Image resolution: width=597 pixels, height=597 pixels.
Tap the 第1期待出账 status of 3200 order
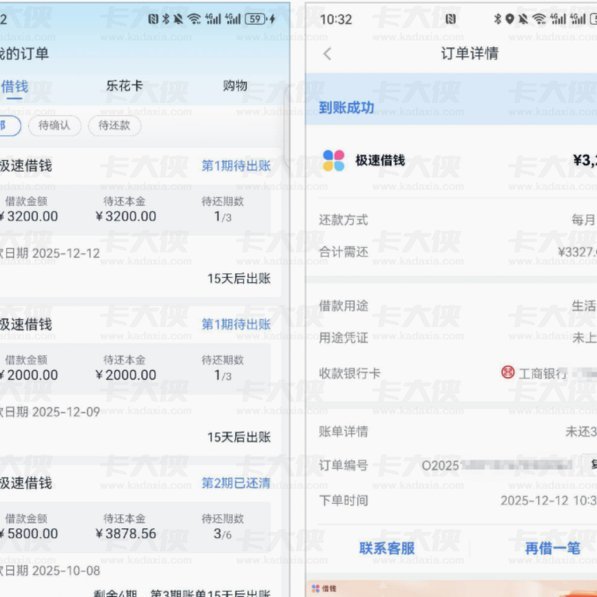point(236,166)
